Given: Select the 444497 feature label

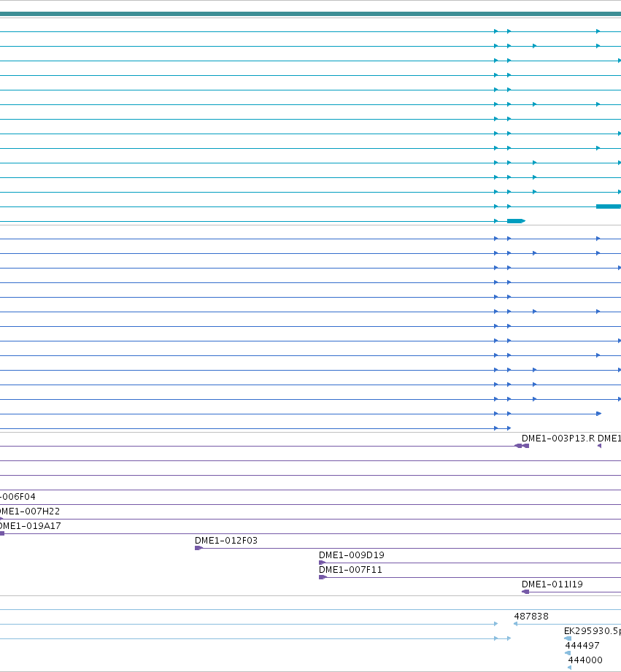Looking at the screenshot, I should click(582, 646).
